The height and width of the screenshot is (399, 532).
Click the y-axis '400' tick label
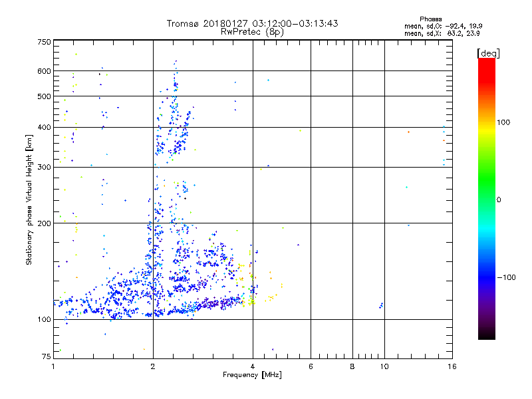coord(44,127)
